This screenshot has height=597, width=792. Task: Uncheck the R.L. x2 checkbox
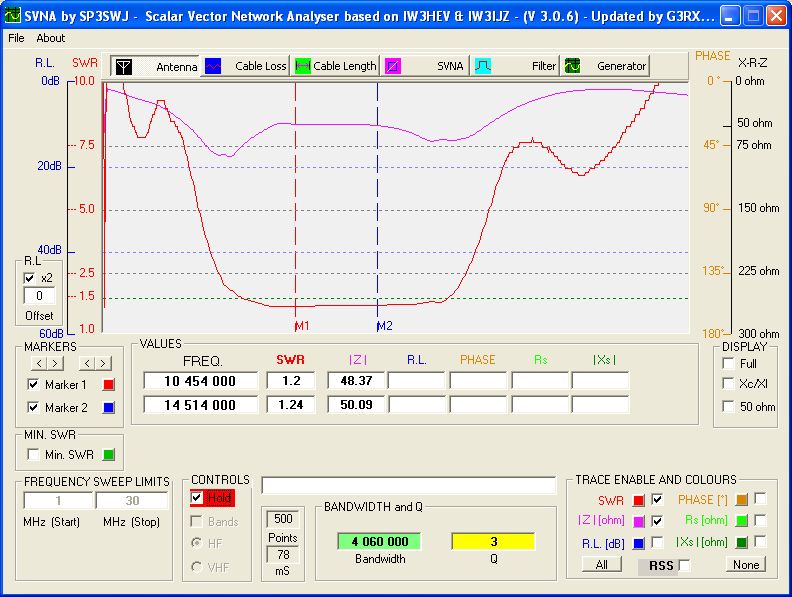(x=30, y=278)
